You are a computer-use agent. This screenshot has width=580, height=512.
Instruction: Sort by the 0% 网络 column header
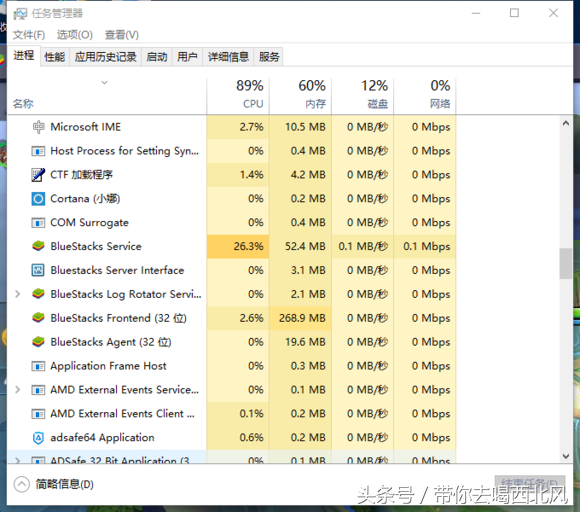pos(425,95)
